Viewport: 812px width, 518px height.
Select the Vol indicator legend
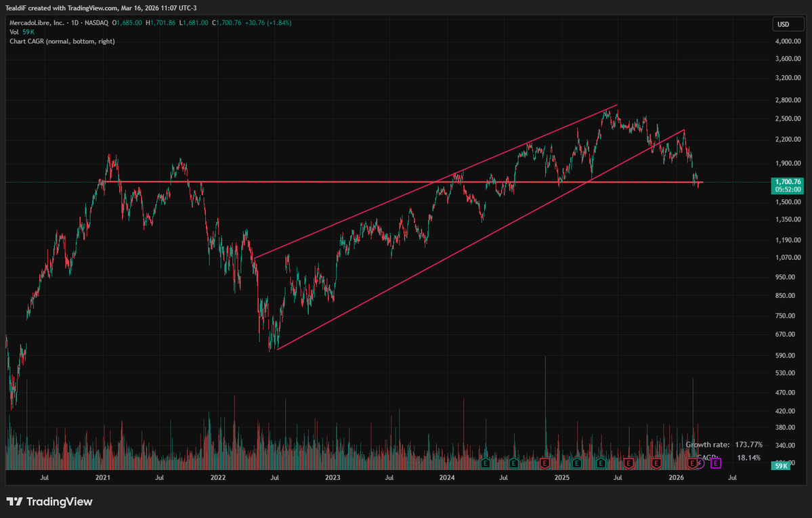coord(14,32)
